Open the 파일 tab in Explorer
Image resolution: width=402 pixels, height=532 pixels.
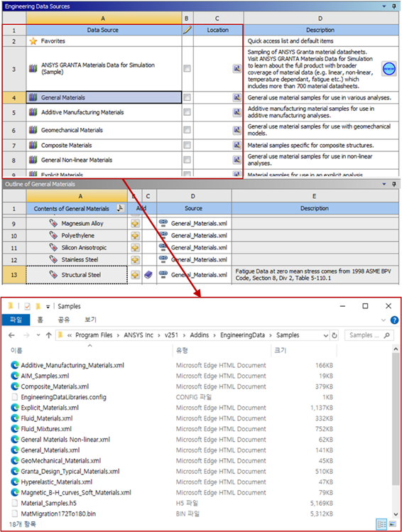(16, 320)
